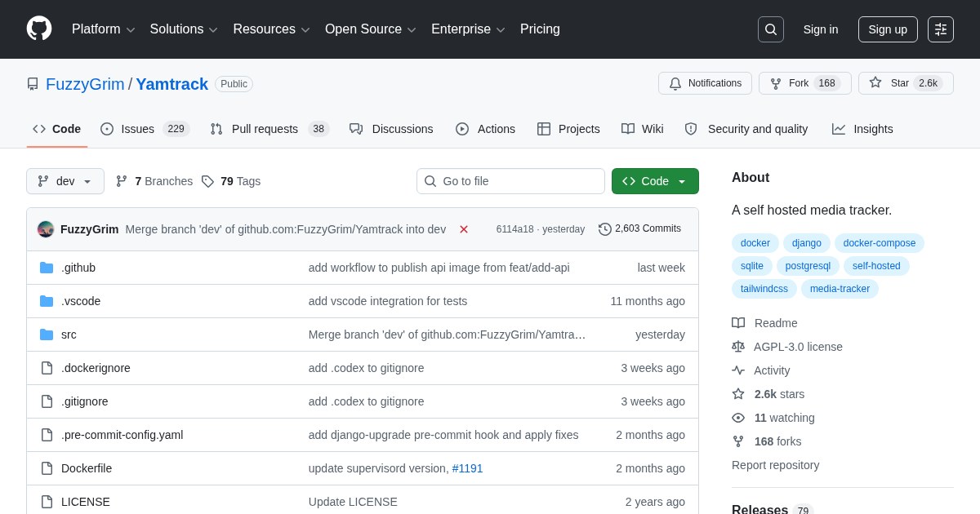Image resolution: width=980 pixels, height=514 pixels.
Task: Switch to the Pull requests tab
Action: (269, 129)
